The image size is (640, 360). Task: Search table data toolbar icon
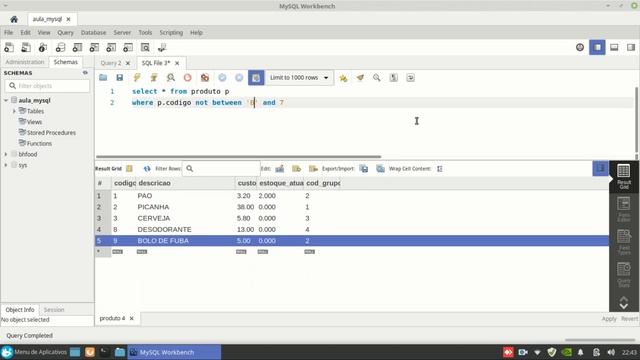tap(145, 47)
